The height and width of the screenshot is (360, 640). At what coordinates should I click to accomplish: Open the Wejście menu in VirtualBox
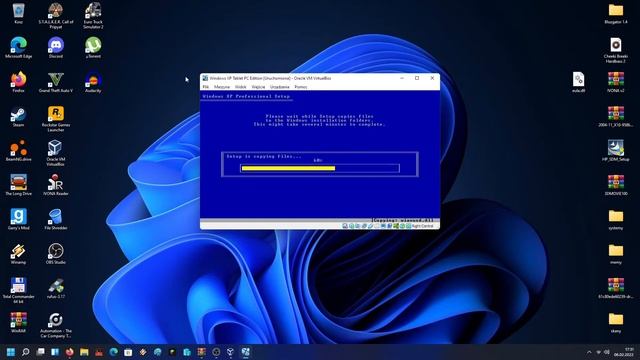coord(258,87)
